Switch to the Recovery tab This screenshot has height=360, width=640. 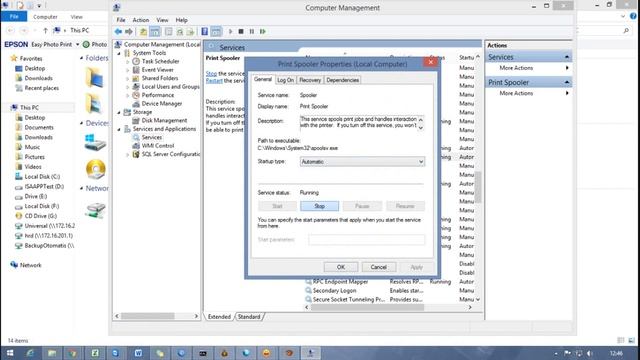[x=310, y=80]
